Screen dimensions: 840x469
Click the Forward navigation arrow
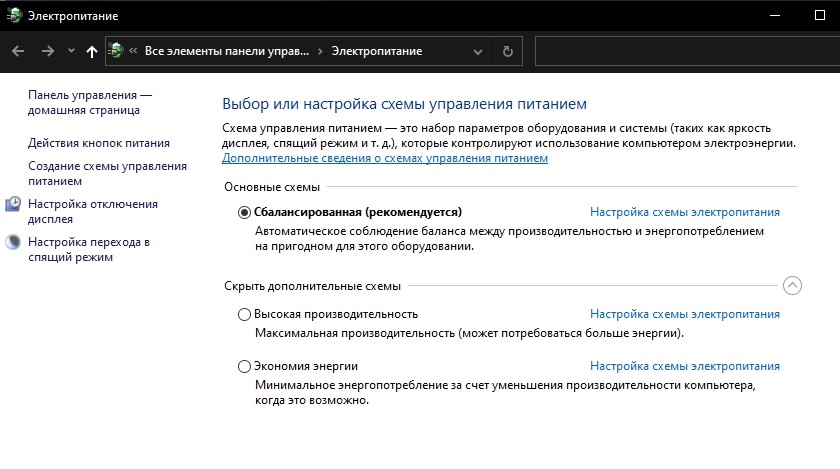coord(47,51)
